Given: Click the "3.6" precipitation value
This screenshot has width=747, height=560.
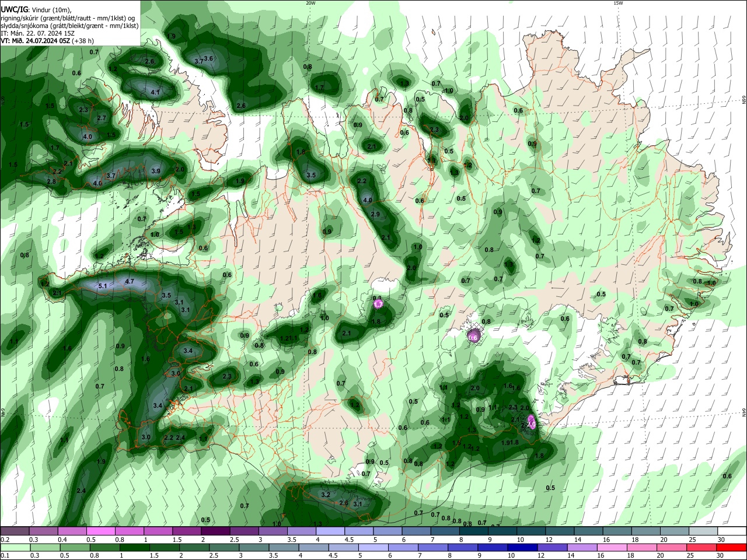Looking at the screenshot, I should [208, 58].
